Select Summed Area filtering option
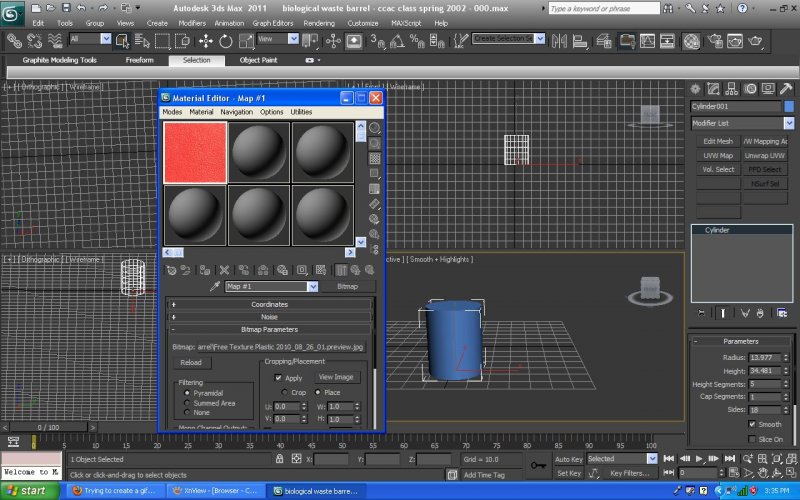Viewport: 800px width, 500px height. point(187,403)
